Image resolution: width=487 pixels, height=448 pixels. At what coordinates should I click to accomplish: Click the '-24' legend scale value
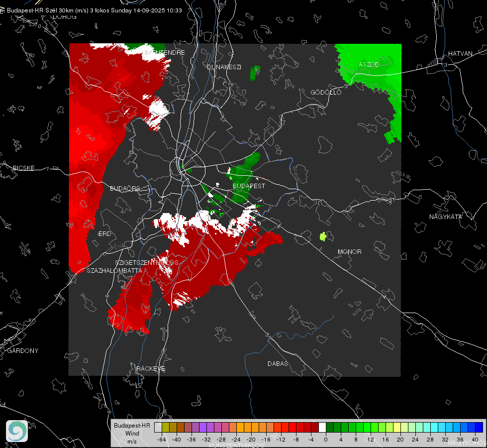(236, 440)
